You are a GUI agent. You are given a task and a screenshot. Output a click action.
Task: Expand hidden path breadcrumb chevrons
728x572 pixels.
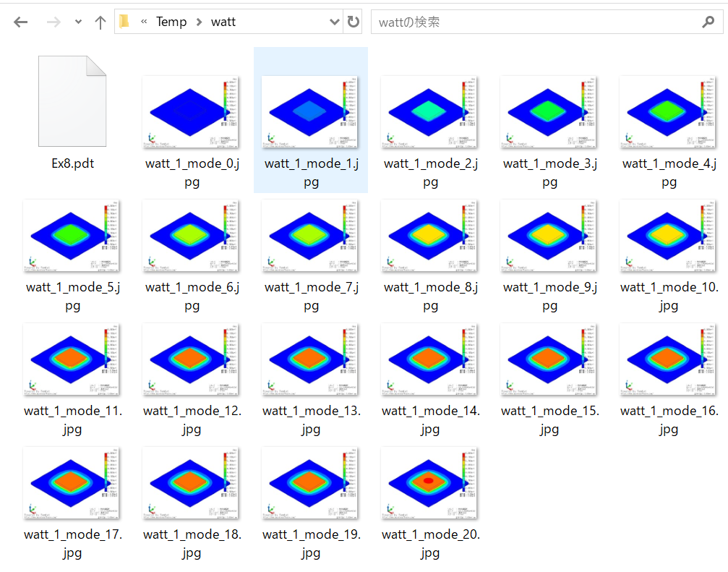tap(144, 22)
